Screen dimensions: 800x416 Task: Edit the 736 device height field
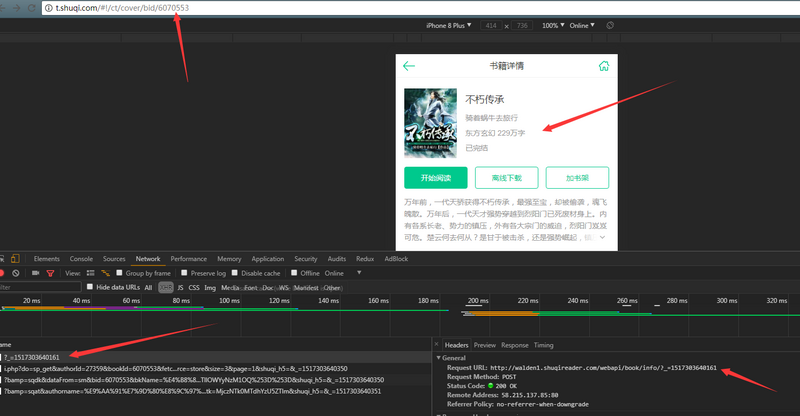click(522, 25)
